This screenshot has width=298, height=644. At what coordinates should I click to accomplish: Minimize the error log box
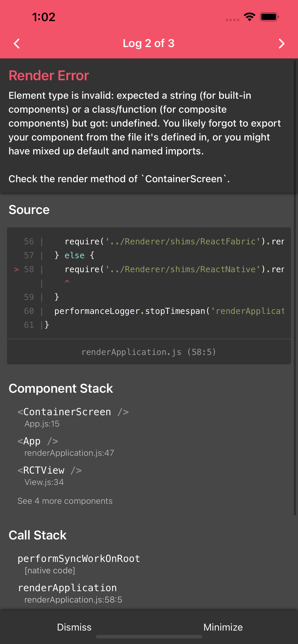pos(223,627)
